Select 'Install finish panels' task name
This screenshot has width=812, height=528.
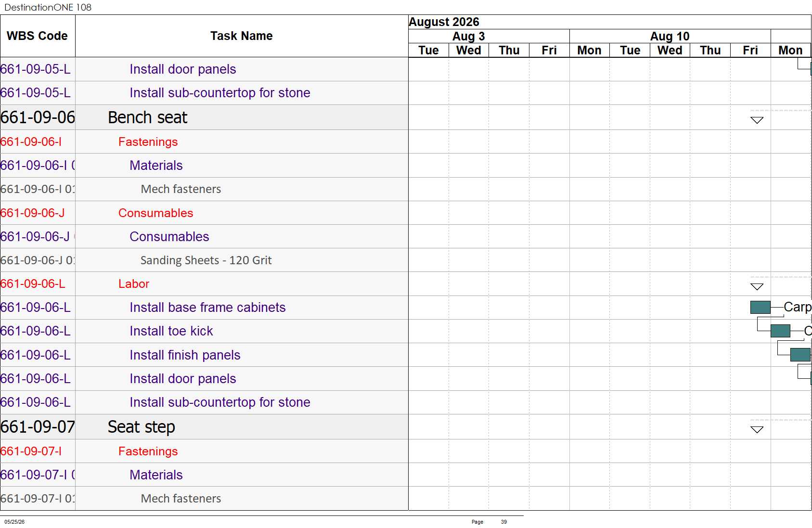click(185, 355)
